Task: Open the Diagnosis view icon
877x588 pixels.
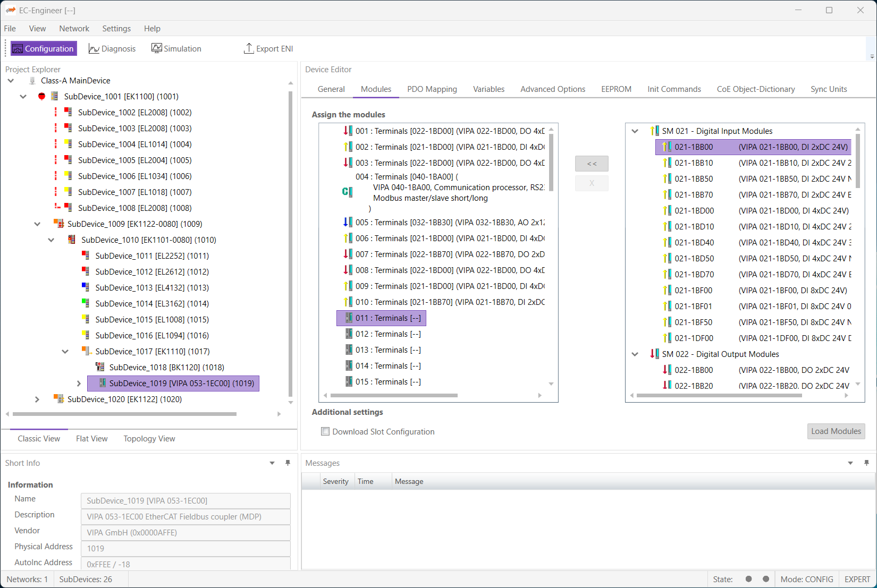Action: (x=94, y=48)
